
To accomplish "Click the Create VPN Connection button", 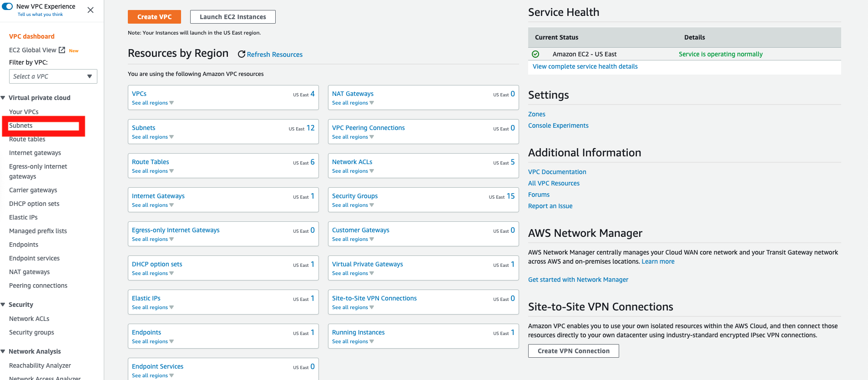I will point(573,351).
